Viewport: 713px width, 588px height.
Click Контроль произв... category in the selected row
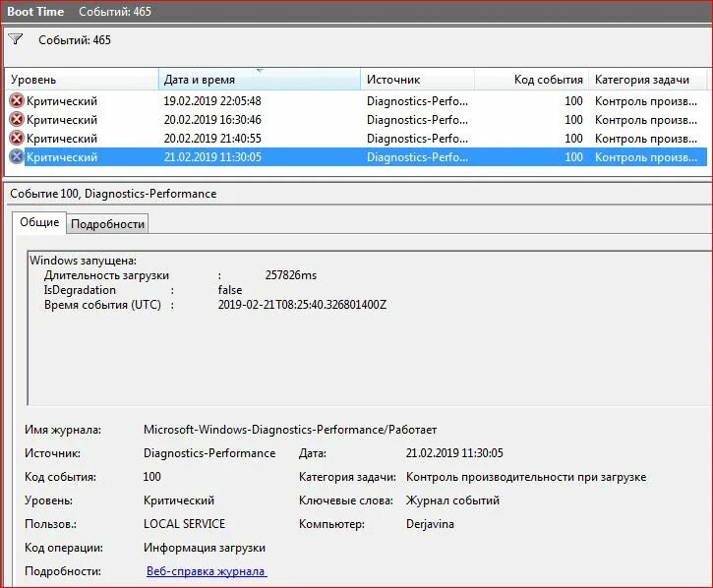coord(646,157)
